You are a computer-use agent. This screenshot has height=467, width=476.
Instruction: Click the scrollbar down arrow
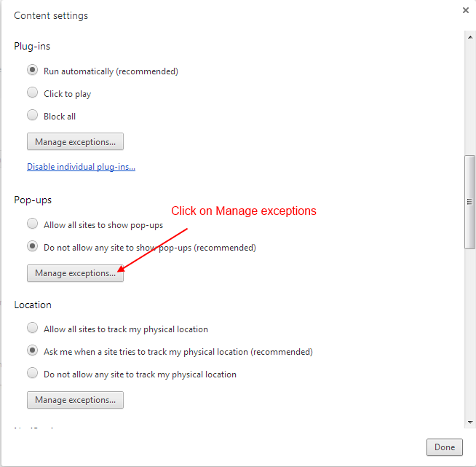[x=470, y=422]
